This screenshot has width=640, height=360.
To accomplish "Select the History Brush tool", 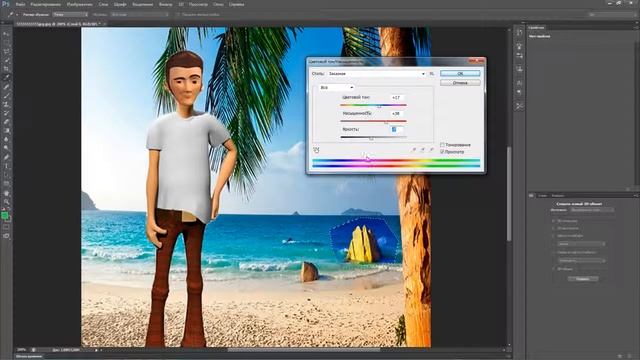I will click(x=6, y=113).
